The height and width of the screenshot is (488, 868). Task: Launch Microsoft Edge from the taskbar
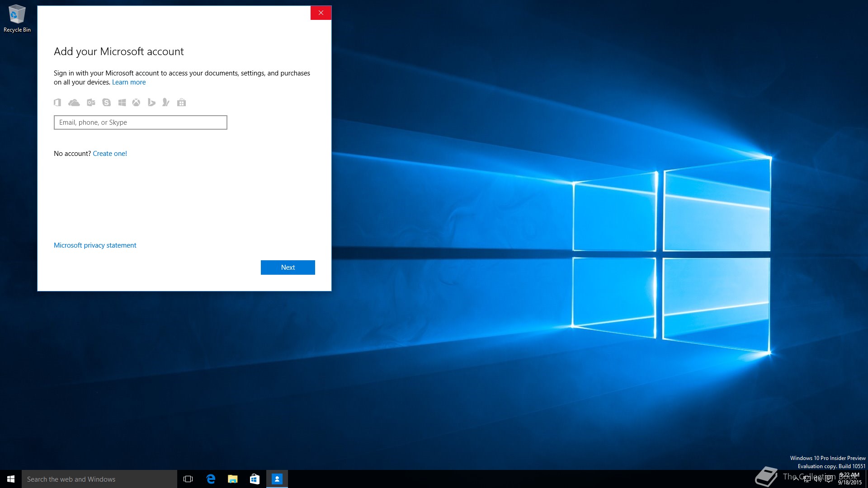(x=211, y=479)
